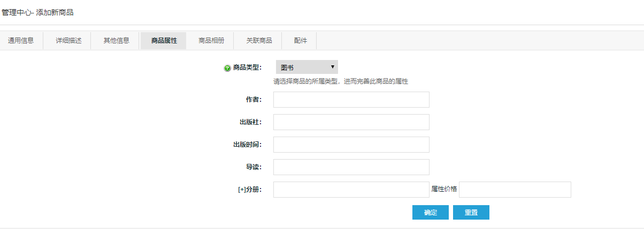644x233 pixels.
Task: Add another 分册 row via [+]
Action: pos(242,190)
